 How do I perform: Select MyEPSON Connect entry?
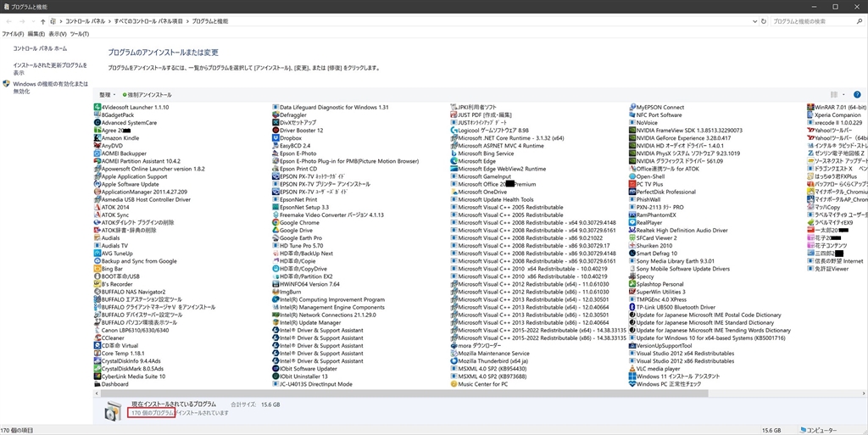click(x=657, y=108)
